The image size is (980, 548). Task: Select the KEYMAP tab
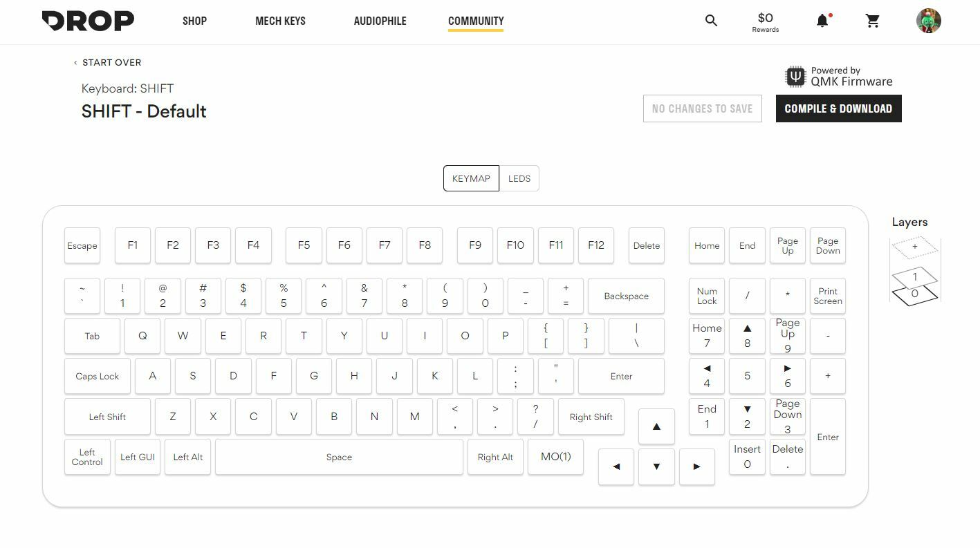point(471,178)
